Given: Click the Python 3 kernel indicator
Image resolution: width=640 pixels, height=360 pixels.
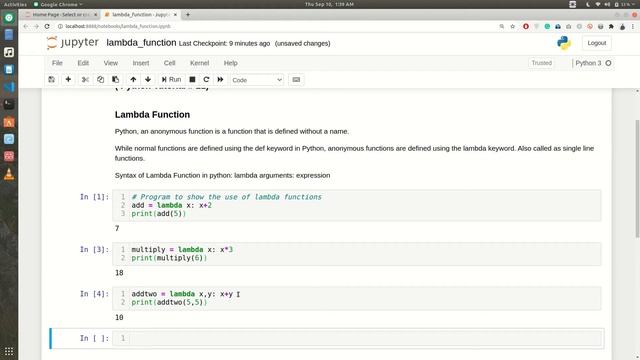Looking at the screenshot, I should click(588, 63).
